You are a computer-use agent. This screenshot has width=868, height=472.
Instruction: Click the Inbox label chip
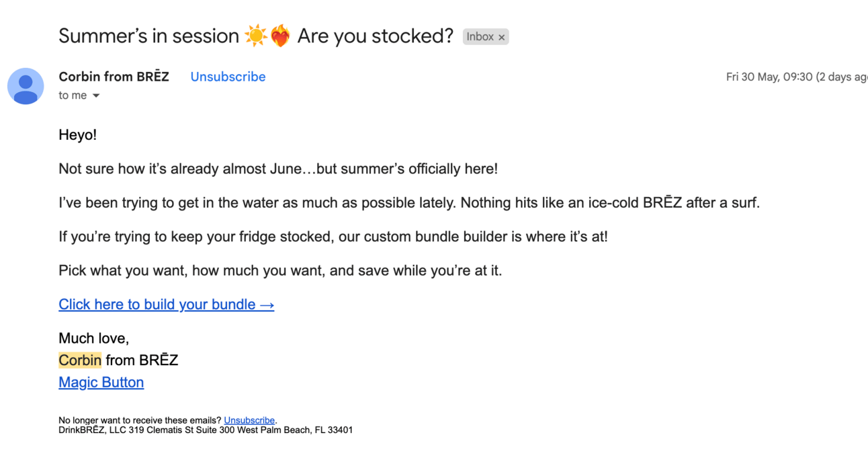[x=480, y=37]
